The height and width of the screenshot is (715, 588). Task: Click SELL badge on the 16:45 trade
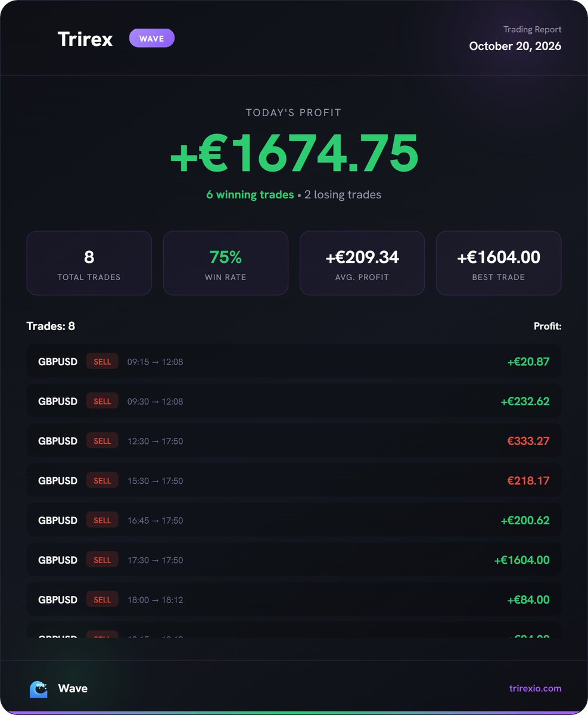pyautogui.click(x=102, y=520)
